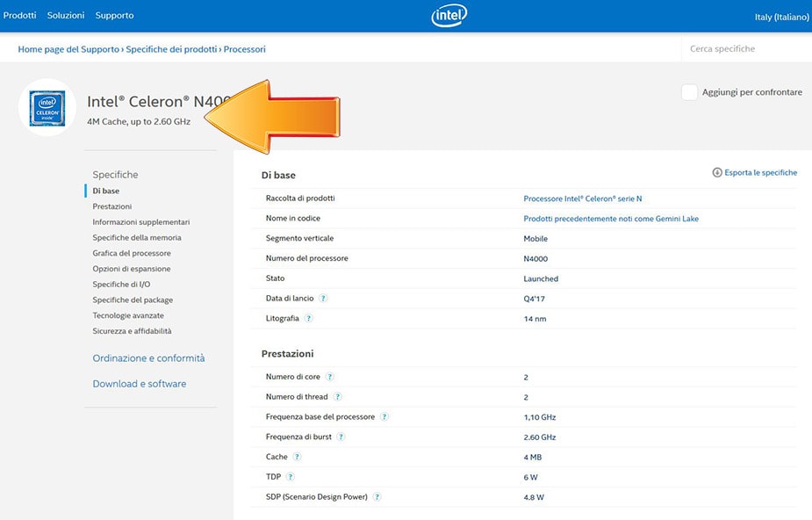This screenshot has width=812, height=520.
Task: Open Ordinazione e conformità
Action: point(148,357)
